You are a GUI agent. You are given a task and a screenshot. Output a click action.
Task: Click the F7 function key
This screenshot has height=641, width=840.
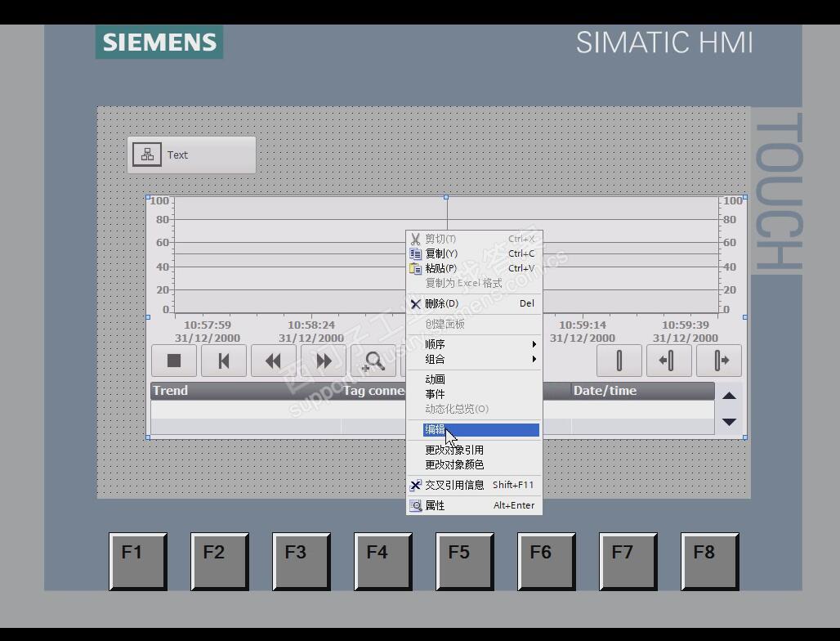tap(628, 562)
